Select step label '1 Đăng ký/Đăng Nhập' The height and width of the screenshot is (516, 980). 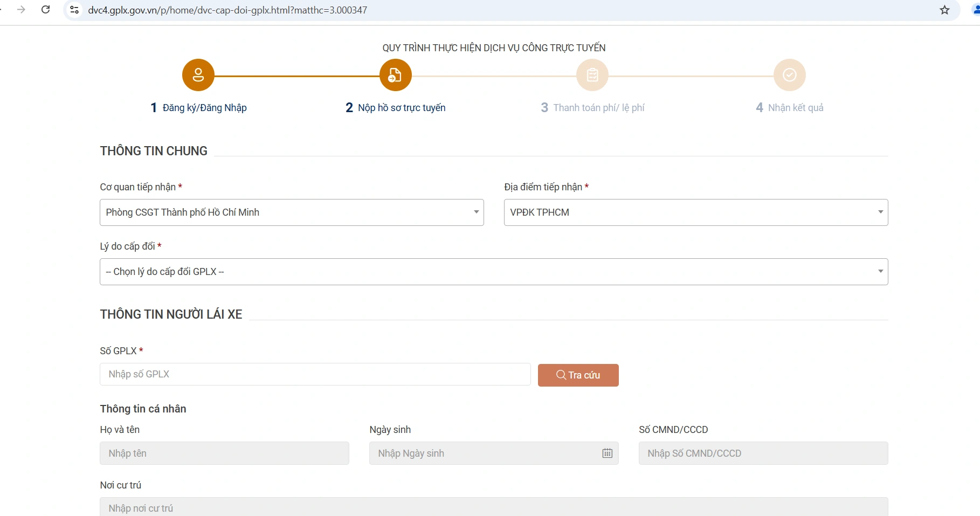coord(198,108)
